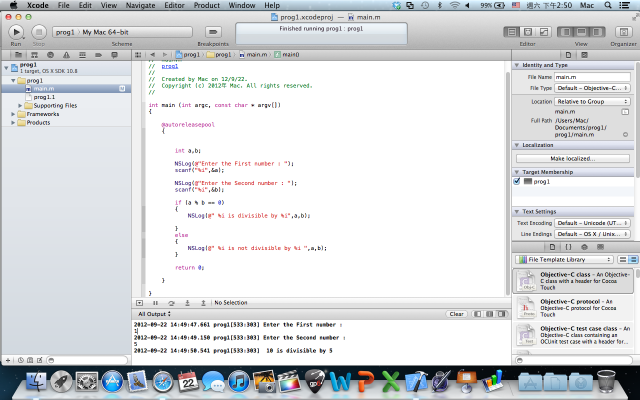Toggle the Utilities pane view button
This screenshot has height=400, width=640.
(597, 32)
